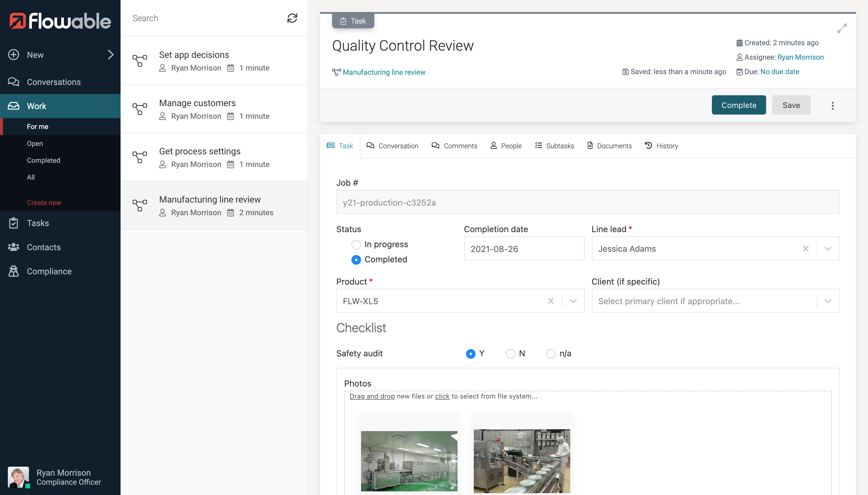
Task: Click the Completion date field
Action: click(x=524, y=248)
